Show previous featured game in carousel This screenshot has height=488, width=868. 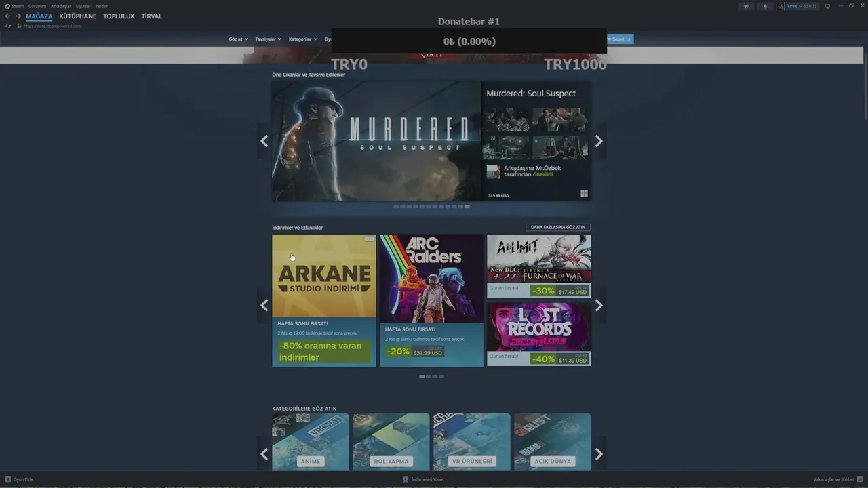[x=264, y=141]
